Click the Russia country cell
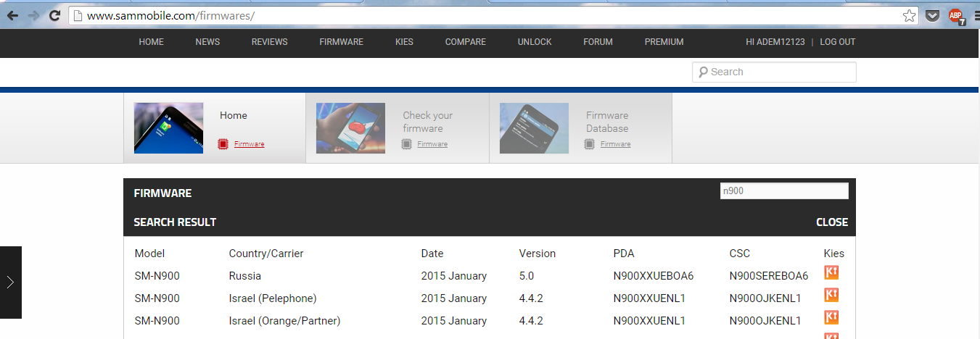The width and height of the screenshot is (980, 339). click(x=245, y=276)
